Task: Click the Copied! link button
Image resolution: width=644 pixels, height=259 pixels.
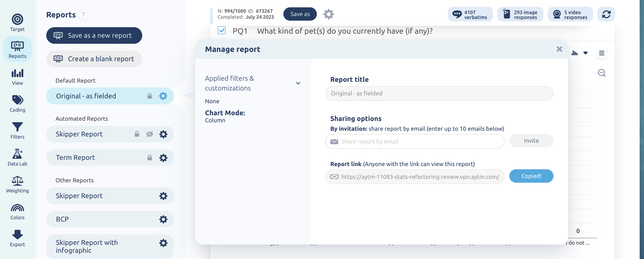Action: pyautogui.click(x=531, y=176)
